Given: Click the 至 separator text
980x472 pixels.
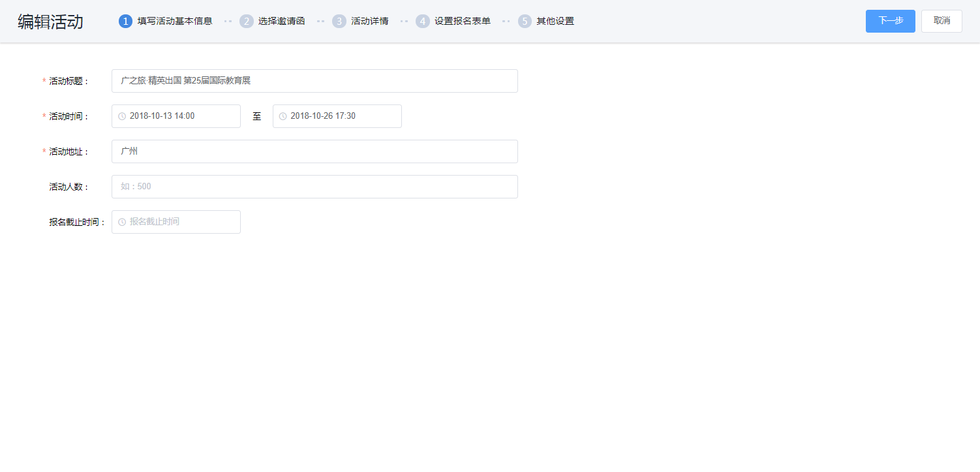Looking at the screenshot, I should click(x=257, y=116).
